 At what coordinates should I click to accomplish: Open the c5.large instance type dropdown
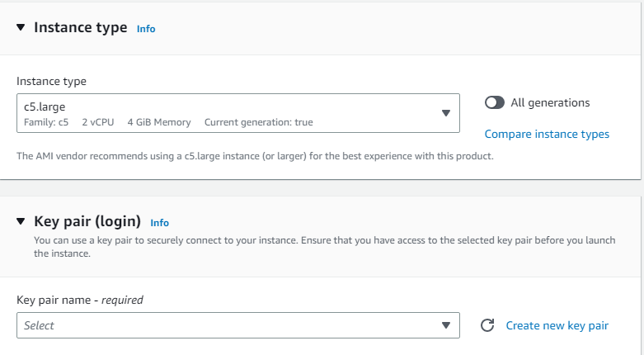pos(238,113)
